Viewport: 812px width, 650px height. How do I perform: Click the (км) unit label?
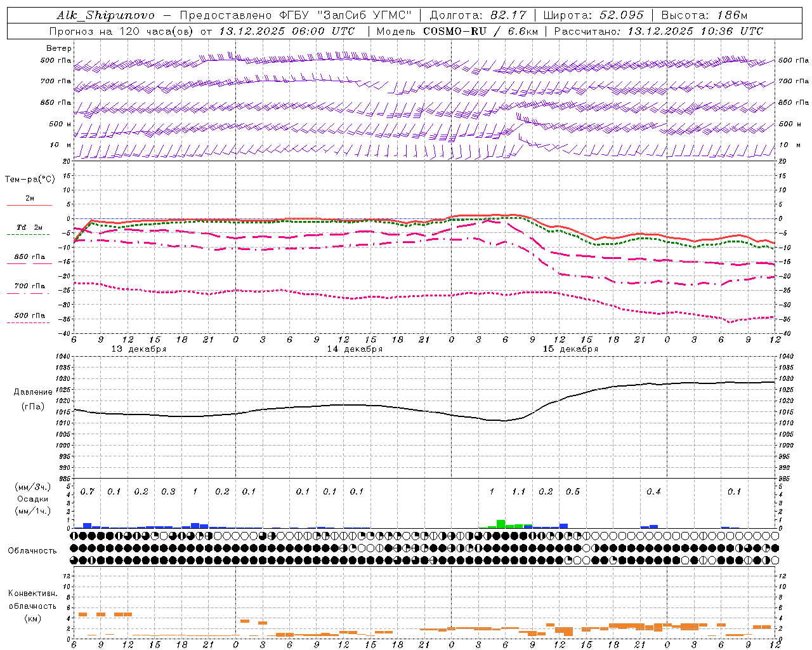pos(33,618)
